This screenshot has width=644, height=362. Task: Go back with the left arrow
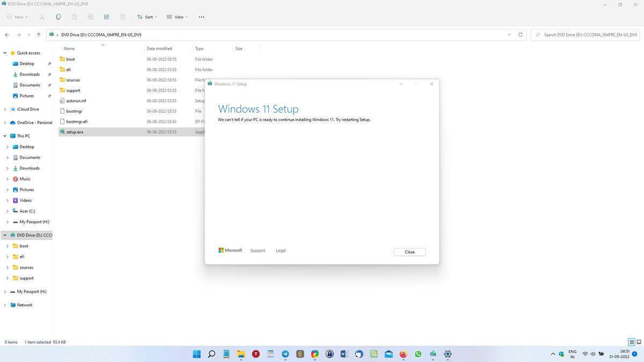7,35
